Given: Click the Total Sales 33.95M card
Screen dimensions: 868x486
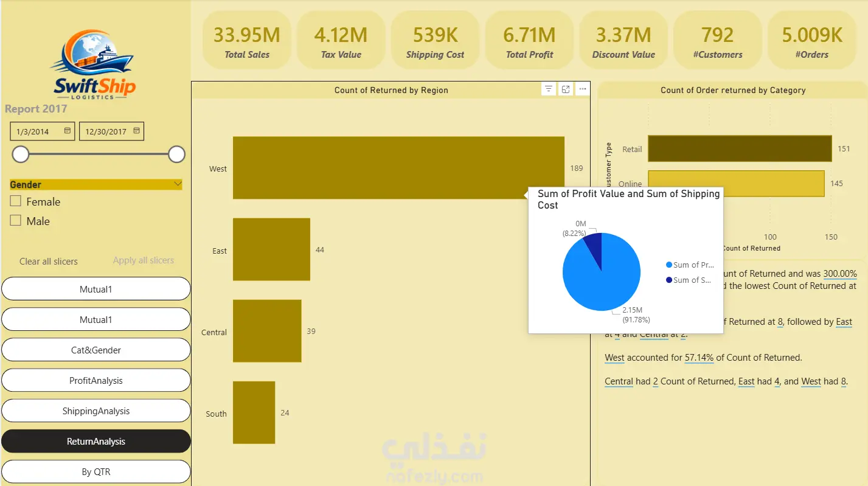Looking at the screenshot, I should tap(246, 41).
